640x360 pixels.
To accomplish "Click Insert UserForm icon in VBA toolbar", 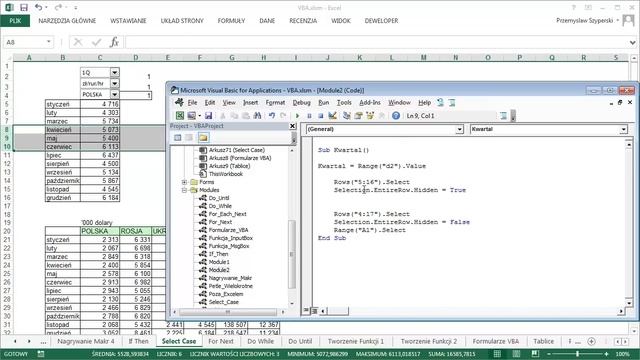I will pos(191,116).
